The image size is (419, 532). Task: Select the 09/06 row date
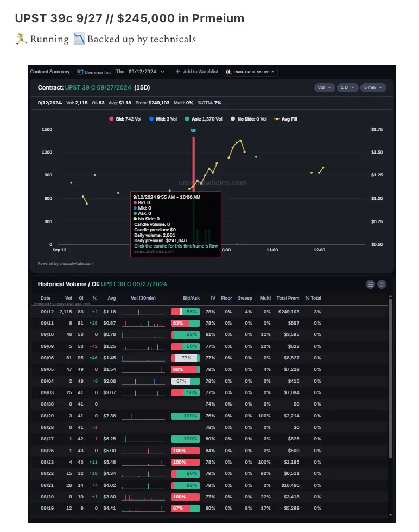[x=47, y=358]
